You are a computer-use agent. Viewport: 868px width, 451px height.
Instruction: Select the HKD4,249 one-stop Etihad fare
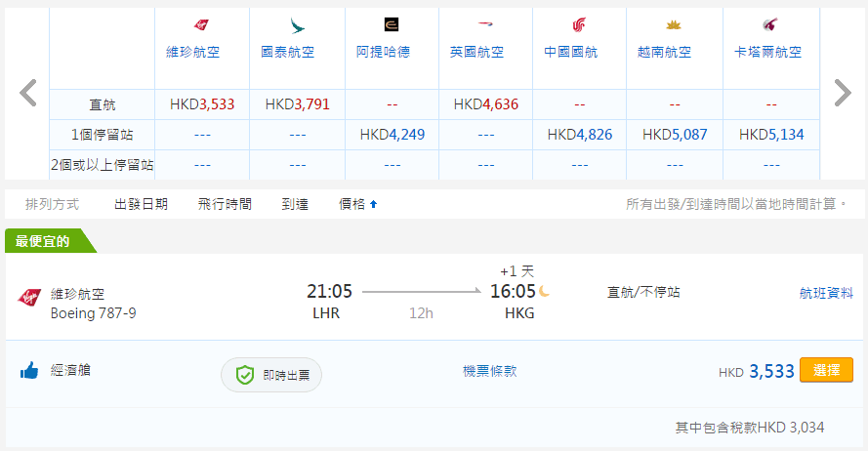[x=392, y=134]
